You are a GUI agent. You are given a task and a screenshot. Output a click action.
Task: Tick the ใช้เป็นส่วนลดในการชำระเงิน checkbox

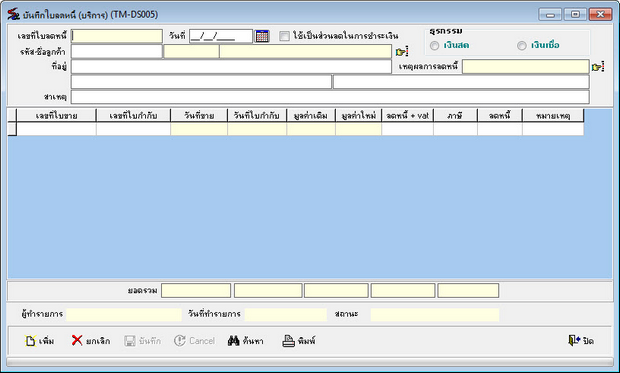click(x=284, y=36)
